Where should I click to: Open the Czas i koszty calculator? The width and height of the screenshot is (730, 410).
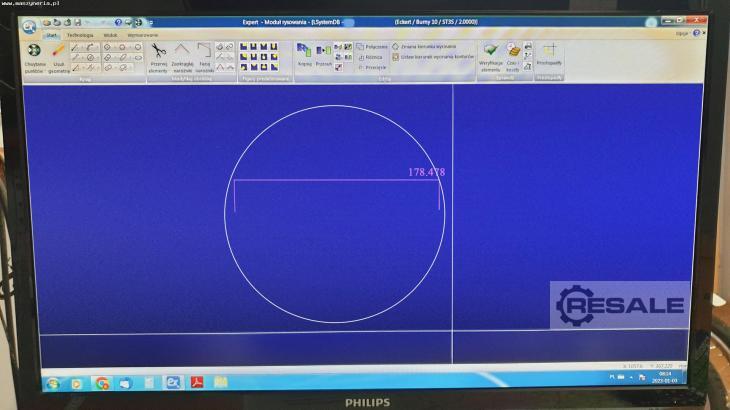512,51
